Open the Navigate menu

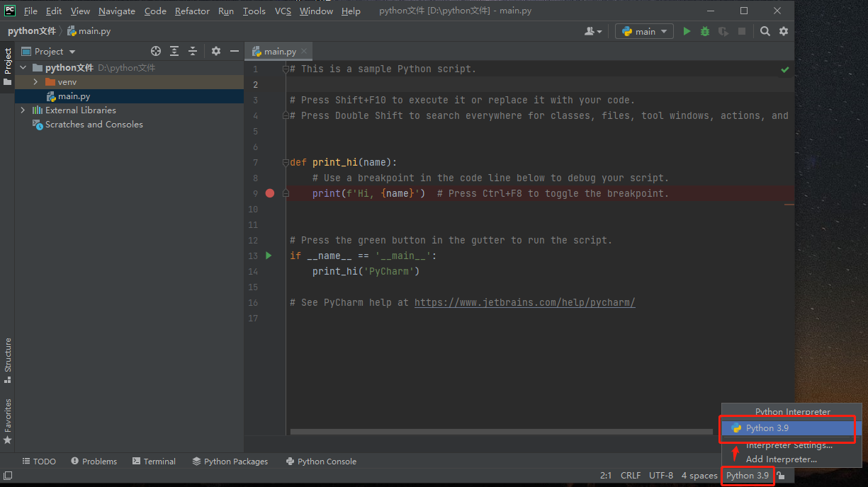[117, 11]
